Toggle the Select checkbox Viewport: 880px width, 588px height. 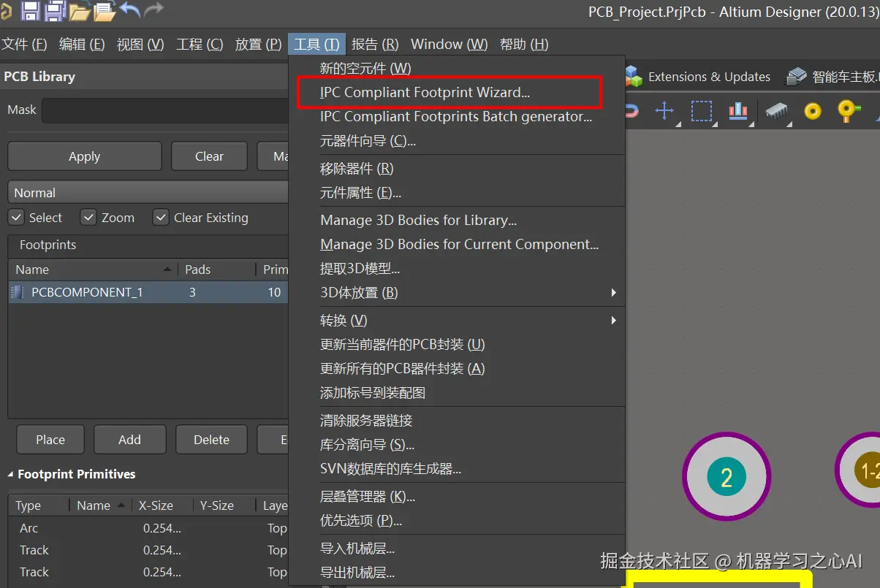[15, 218]
